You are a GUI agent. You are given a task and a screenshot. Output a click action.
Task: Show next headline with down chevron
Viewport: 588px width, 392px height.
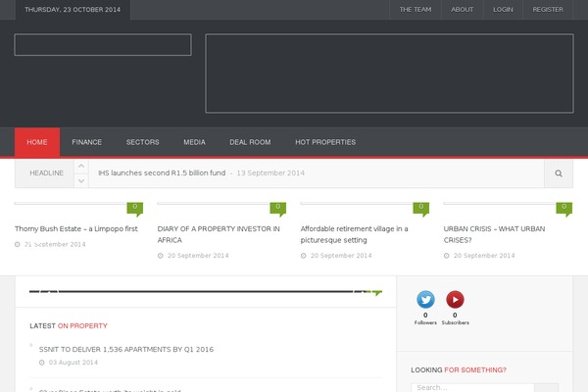point(81,180)
